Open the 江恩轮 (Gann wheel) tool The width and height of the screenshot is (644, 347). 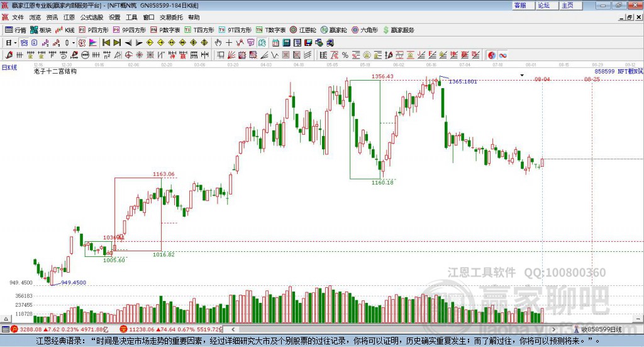[303, 30]
